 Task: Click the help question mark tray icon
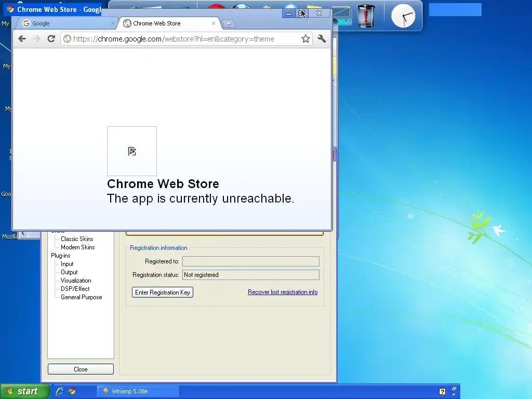pyautogui.click(x=443, y=392)
